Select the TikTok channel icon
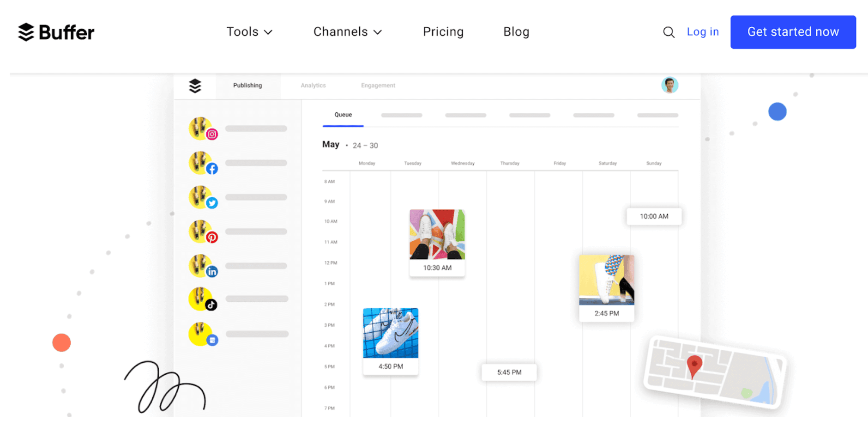Image resolution: width=868 pixels, height=439 pixels. (x=212, y=305)
